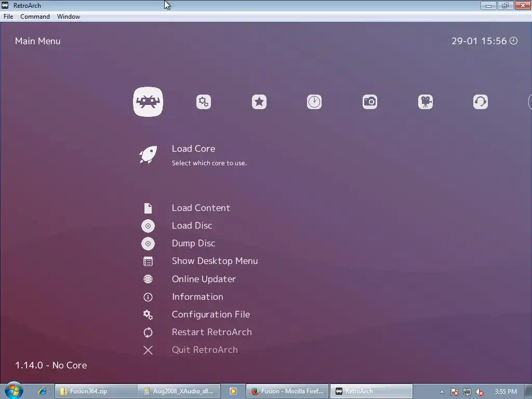Choose Dump Disc entry
Screen dimensions: 532x399
coord(193,243)
